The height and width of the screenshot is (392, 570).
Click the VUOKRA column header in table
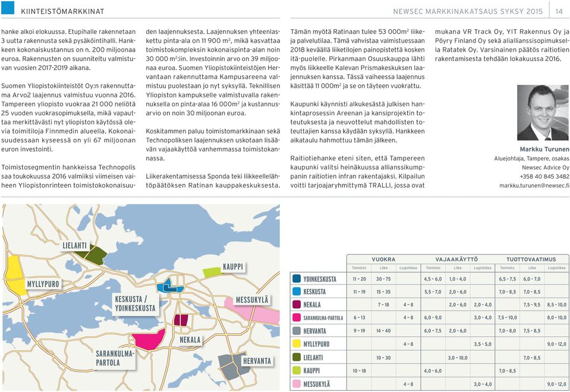coord(383,260)
